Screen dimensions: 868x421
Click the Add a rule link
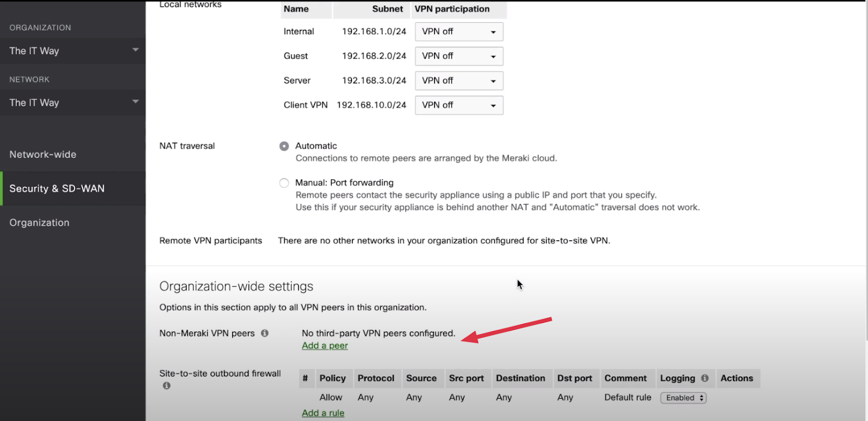[323, 413]
